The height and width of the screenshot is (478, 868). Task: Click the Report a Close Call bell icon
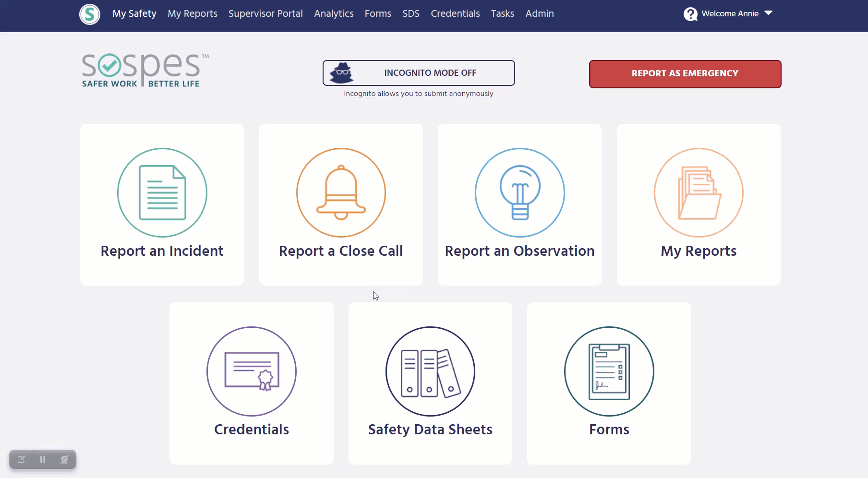tap(341, 192)
